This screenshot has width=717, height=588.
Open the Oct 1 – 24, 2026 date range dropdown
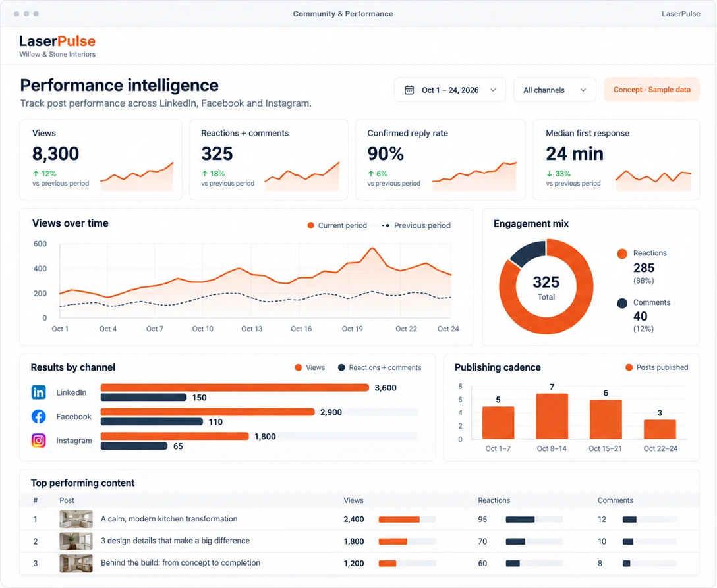point(450,90)
